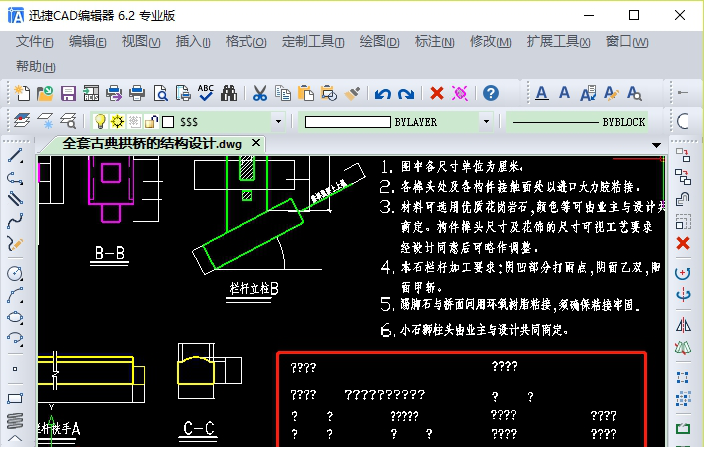Run spell check with the ABC icon
This screenshot has width=704, height=464.
[206, 93]
